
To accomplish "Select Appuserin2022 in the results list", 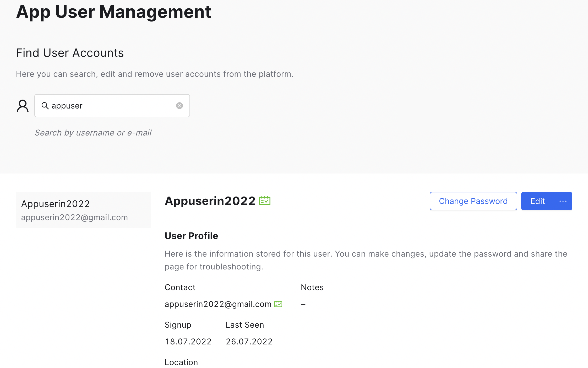I will (83, 210).
